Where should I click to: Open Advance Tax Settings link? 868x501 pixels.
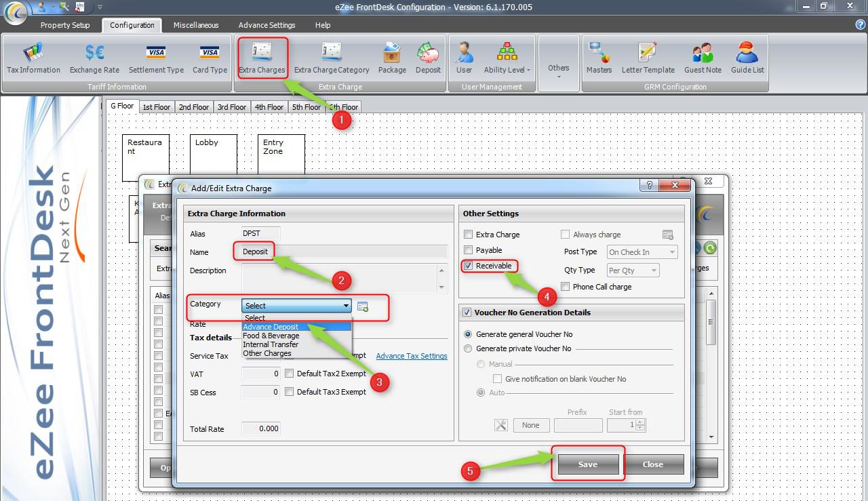412,356
